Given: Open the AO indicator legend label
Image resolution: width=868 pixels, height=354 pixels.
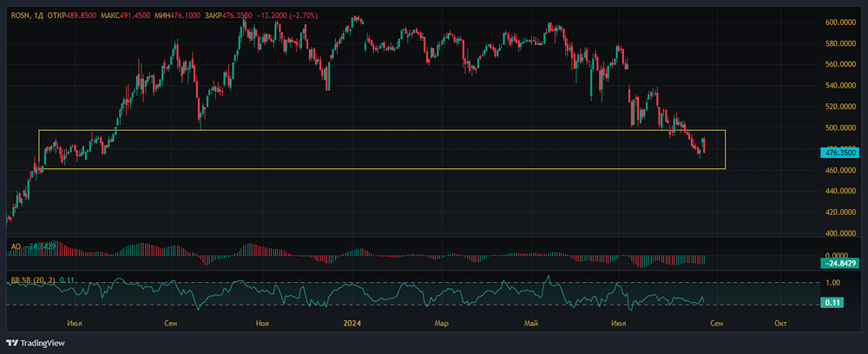Looking at the screenshot, I should point(15,246).
